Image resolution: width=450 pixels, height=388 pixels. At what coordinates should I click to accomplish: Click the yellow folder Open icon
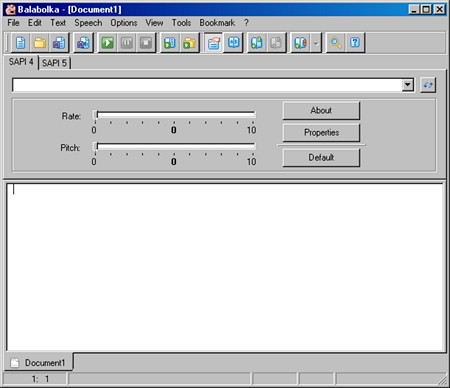tap(40, 43)
